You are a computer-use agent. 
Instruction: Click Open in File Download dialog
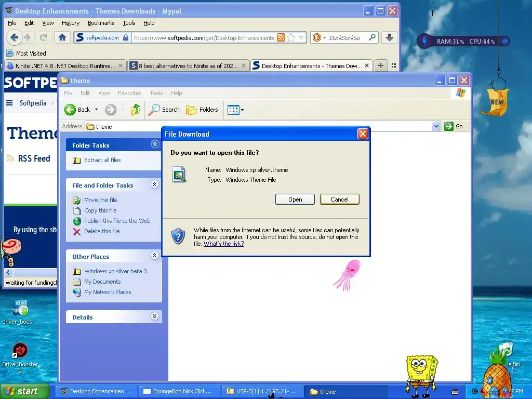295,199
